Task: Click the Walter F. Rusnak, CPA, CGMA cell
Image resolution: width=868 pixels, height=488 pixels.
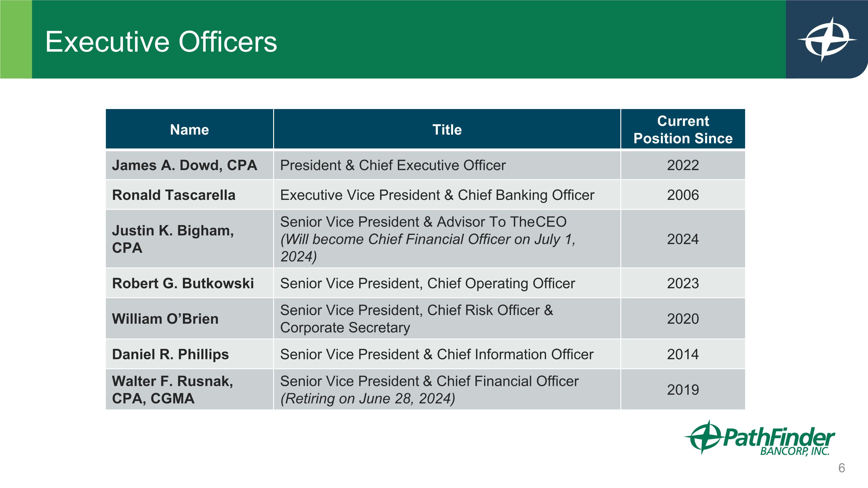Action: point(172,390)
